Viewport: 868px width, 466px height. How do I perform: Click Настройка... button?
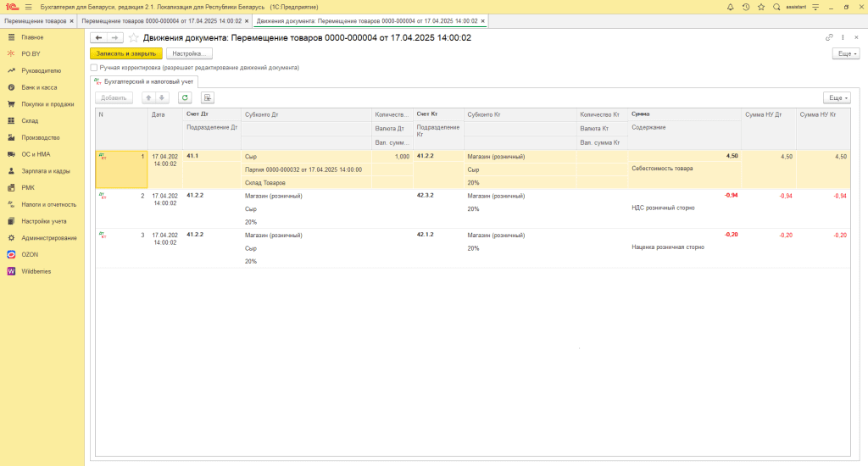189,53
